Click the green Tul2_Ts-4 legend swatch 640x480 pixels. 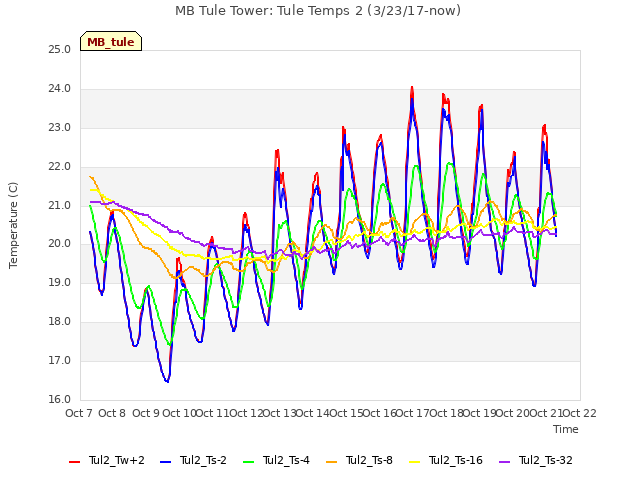[249, 462]
